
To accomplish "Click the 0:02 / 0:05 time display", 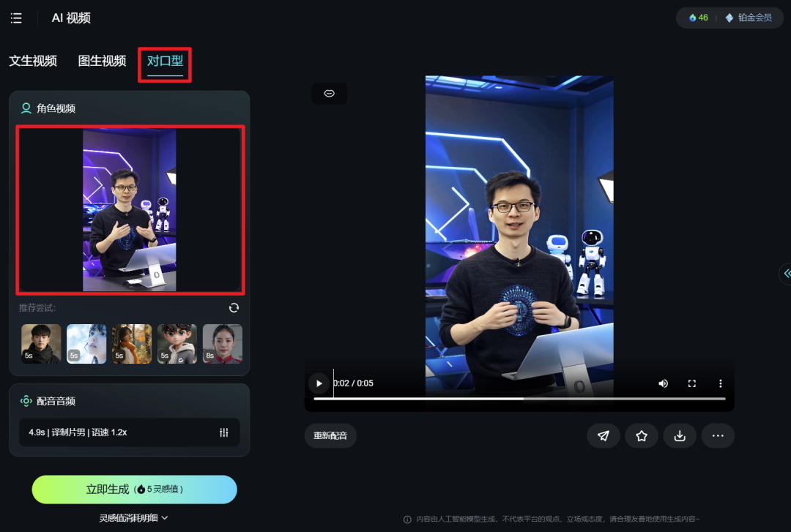I will [353, 383].
